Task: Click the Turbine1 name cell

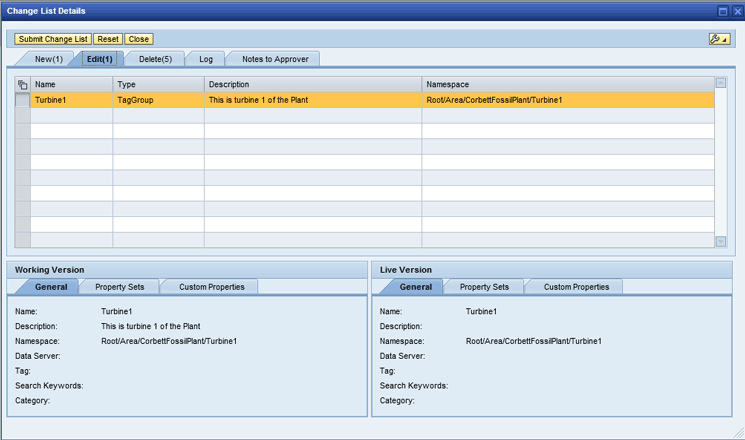Action: tap(70, 100)
